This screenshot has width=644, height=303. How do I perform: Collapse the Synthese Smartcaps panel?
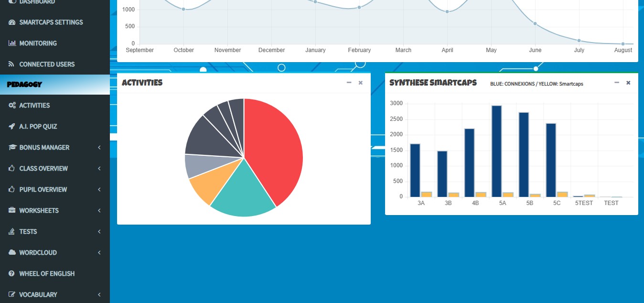coord(617,83)
